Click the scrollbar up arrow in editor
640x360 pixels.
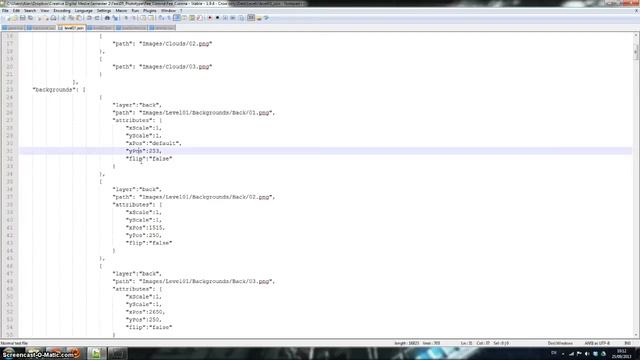click(x=636, y=36)
